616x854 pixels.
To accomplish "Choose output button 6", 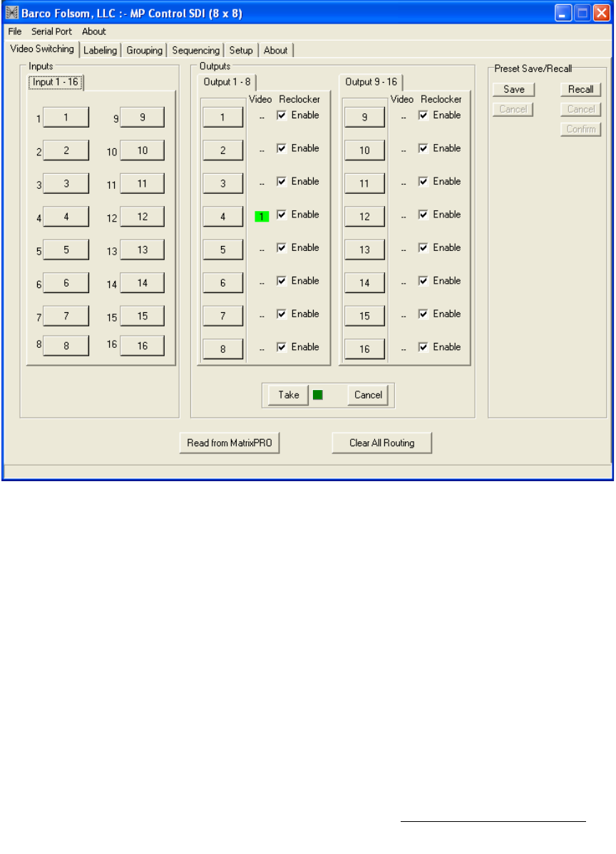I will [x=222, y=283].
